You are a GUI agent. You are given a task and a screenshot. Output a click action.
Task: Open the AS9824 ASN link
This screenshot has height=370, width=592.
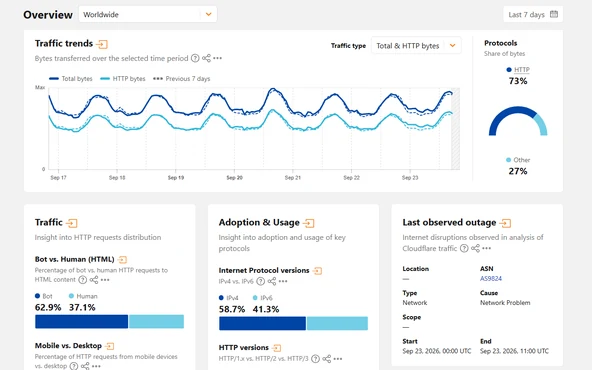click(x=491, y=279)
